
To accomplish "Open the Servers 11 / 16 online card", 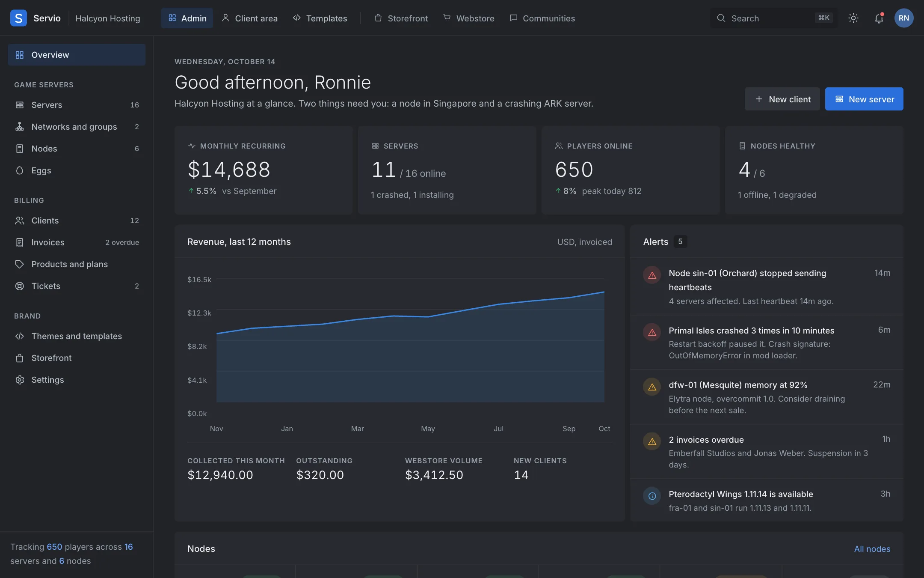I will click(447, 170).
